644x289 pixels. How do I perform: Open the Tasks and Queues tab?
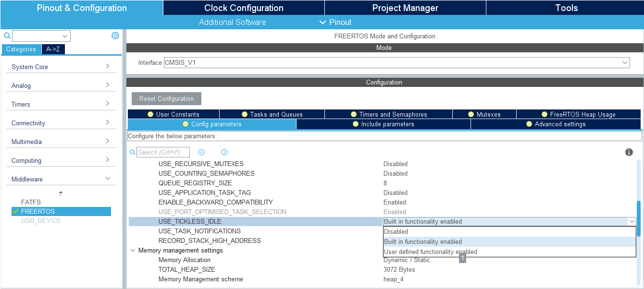272,114
